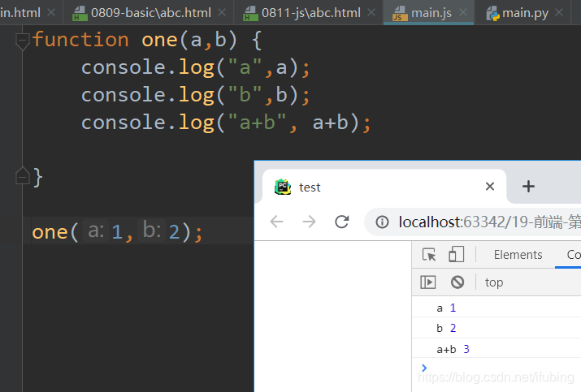Screen dimensions: 581x392
Task: Open the DevTools Elements panel
Action: 518,255
